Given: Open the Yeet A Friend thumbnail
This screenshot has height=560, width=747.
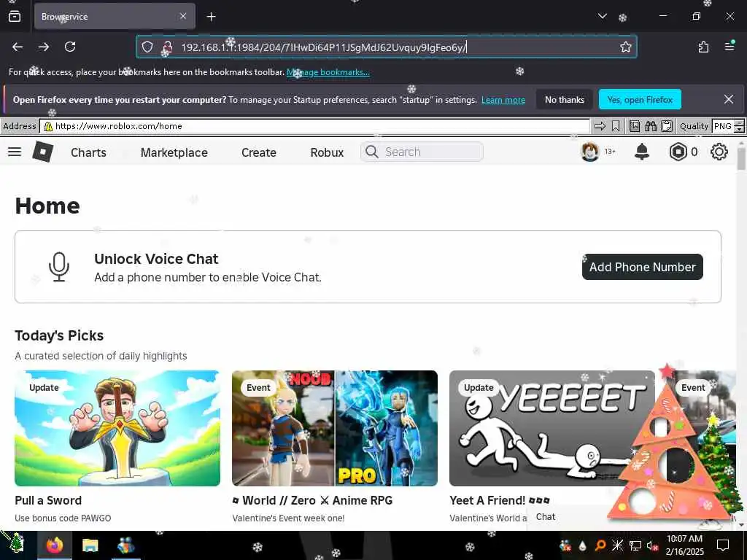Looking at the screenshot, I should (551, 428).
